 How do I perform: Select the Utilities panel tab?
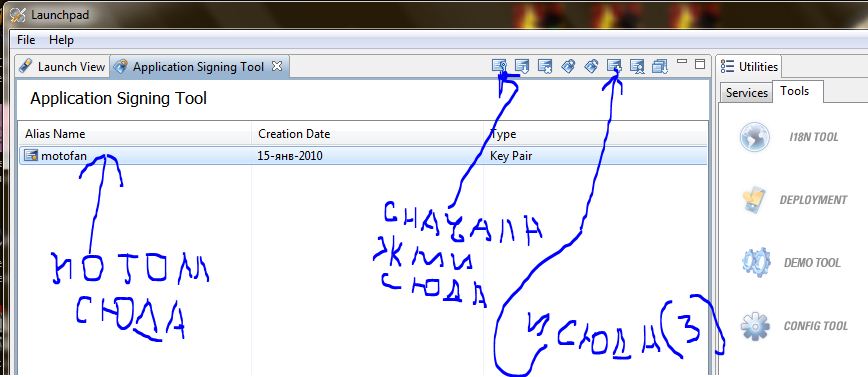pyautogui.click(x=750, y=67)
